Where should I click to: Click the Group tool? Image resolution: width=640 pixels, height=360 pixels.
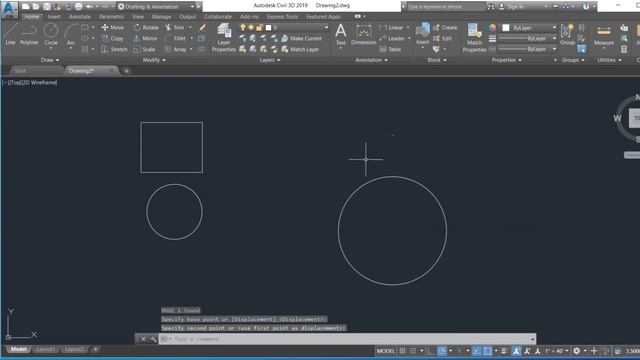click(x=567, y=34)
